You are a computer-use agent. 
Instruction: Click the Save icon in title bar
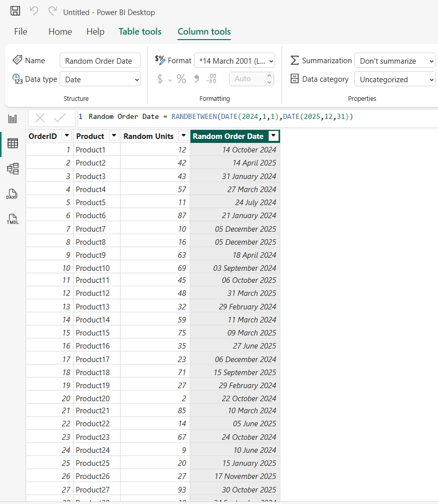click(15, 11)
